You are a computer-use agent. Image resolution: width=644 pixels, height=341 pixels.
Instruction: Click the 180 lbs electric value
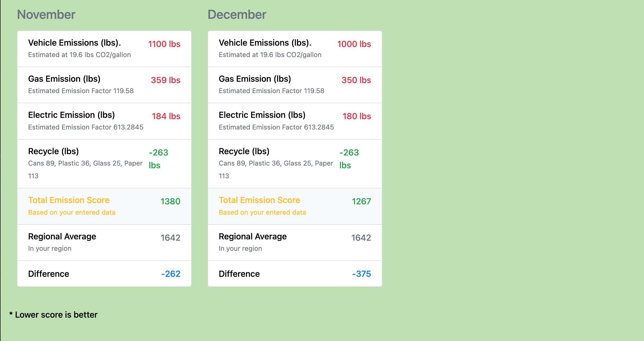(357, 116)
